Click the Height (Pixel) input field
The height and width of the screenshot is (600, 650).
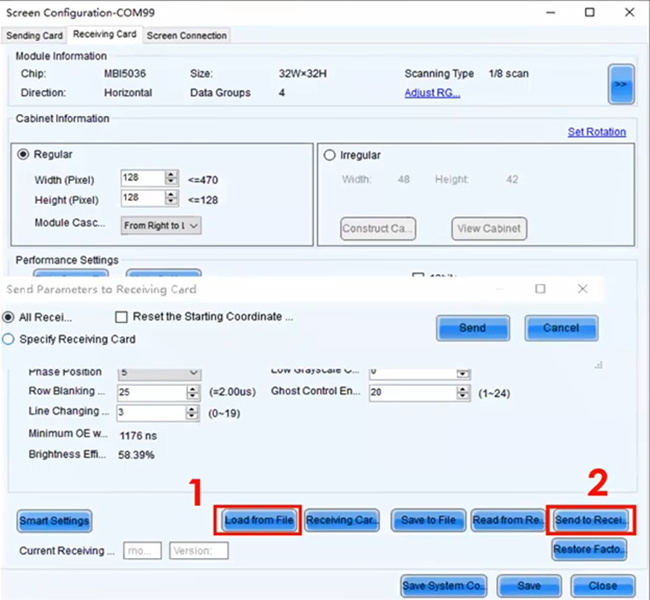(142, 199)
